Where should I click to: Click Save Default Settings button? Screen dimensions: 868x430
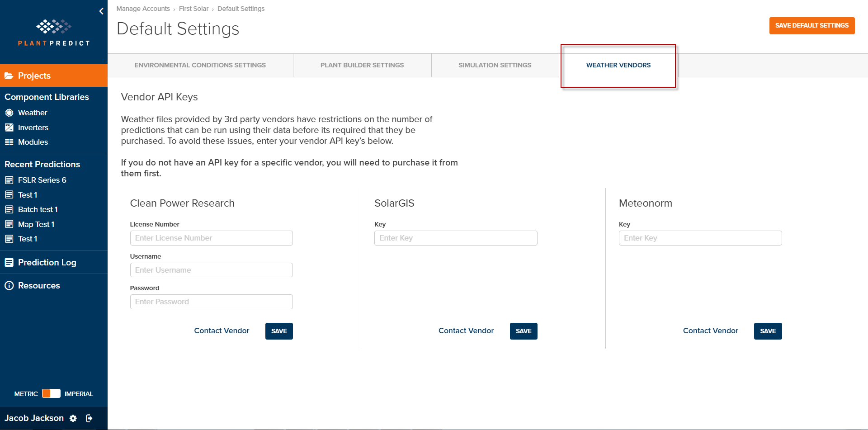(812, 26)
